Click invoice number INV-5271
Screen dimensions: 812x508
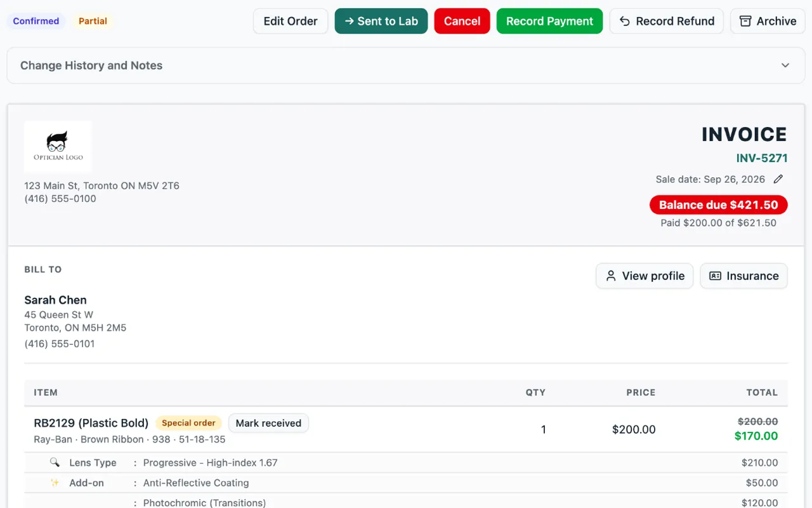pyautogui.click(x=762, y=158)
